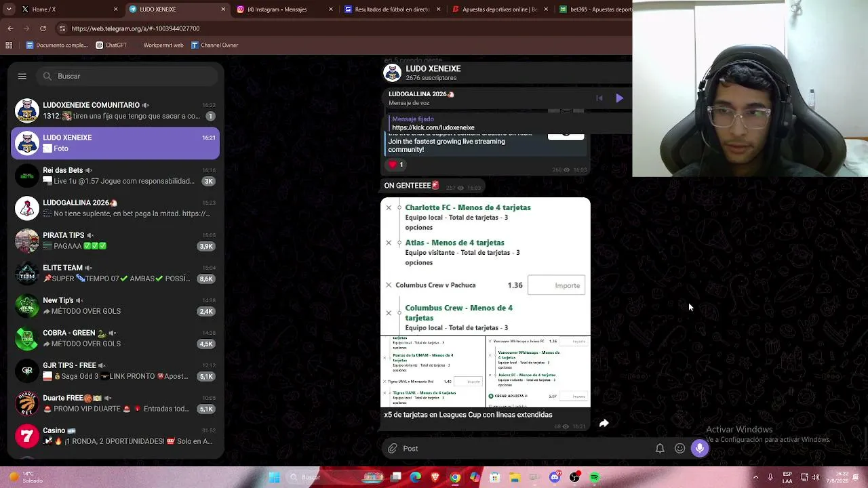Toggle silent post notification bell

tap(660, 449)
